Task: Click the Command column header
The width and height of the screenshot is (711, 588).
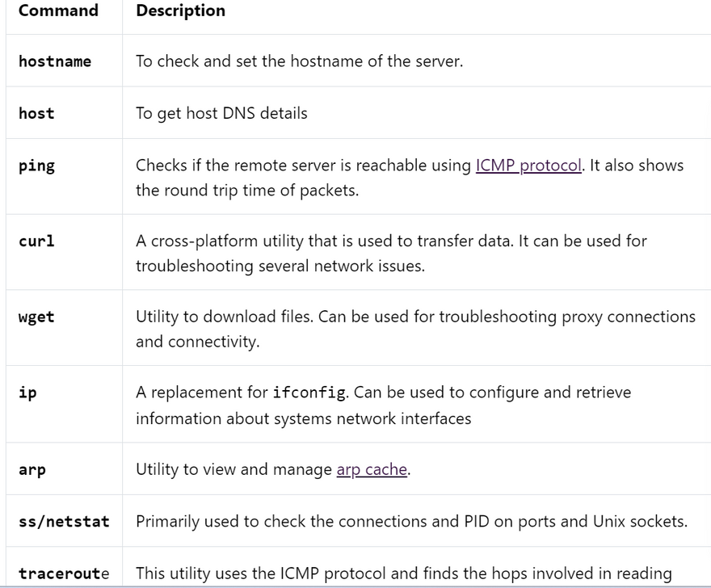Action: pyautogui.click(x=58, y=11)
